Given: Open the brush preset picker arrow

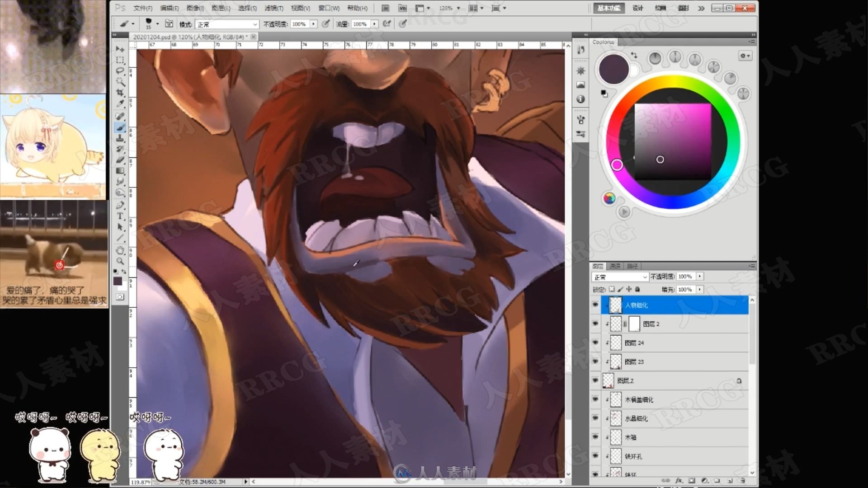Looking at the screenshot, I should pos(157,24).
